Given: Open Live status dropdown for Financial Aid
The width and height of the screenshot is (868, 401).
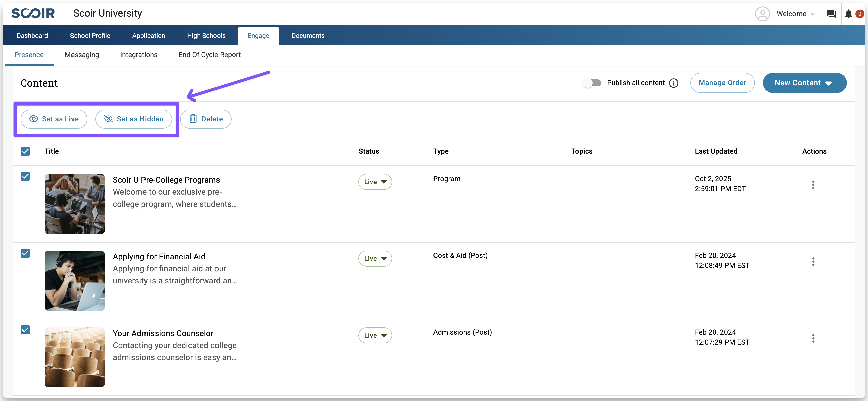Looking at the screenshot, I should coord(375,259).
